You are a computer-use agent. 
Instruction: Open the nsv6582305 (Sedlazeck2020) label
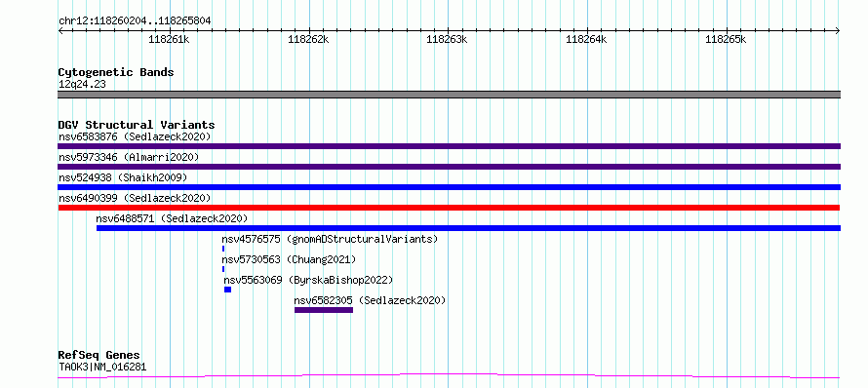[370, 300]
